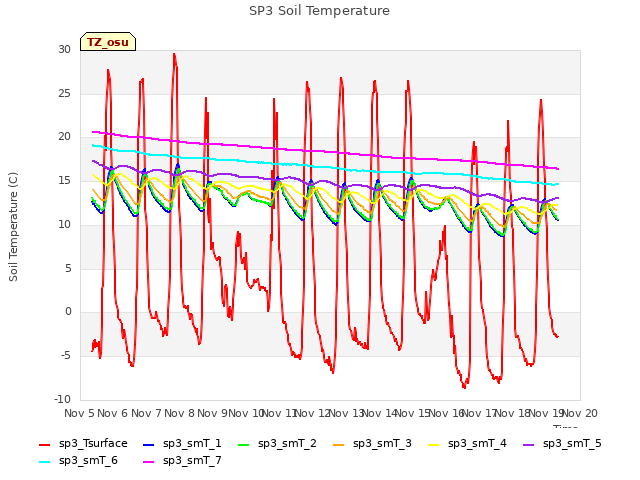The width and height of the screenshot is (640, 480).
Task: Click the green sp3_smT_2 legend swatch
Action: (244, 444)
